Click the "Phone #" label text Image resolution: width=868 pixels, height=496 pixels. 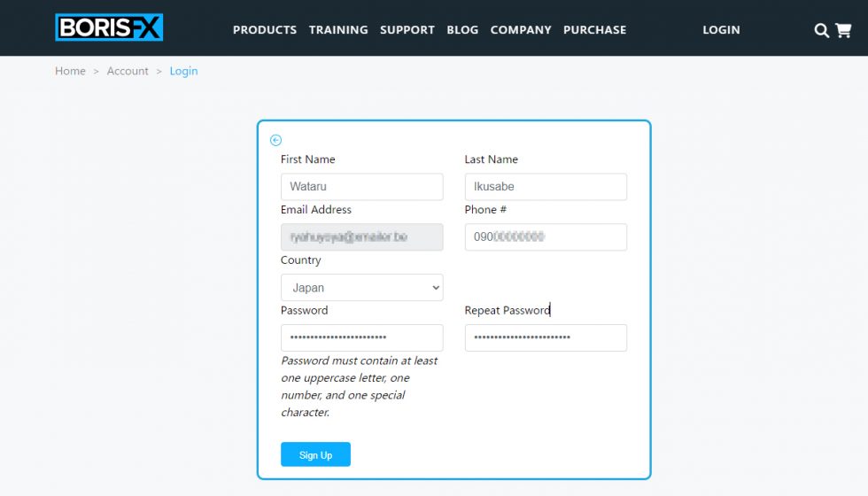(485, 209)
